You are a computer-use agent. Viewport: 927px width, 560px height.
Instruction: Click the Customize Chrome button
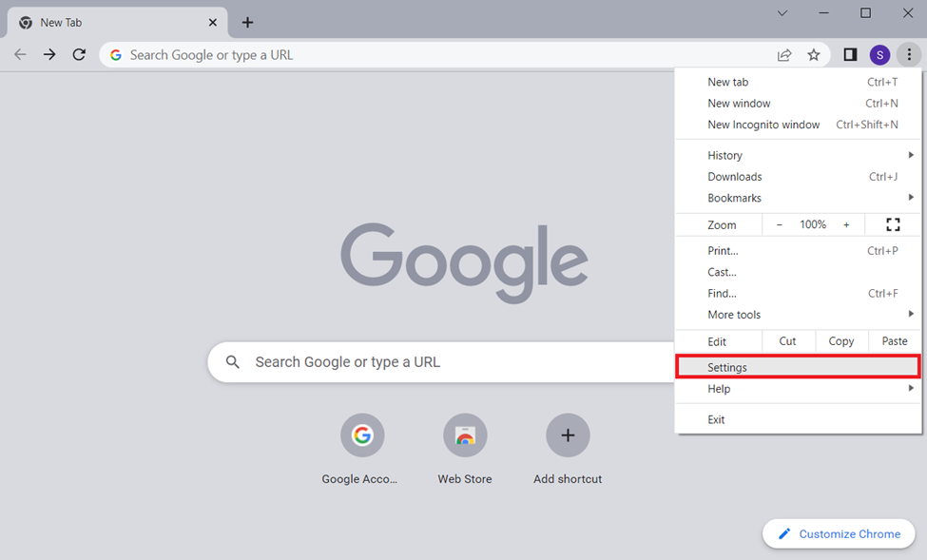pos(839,533)
